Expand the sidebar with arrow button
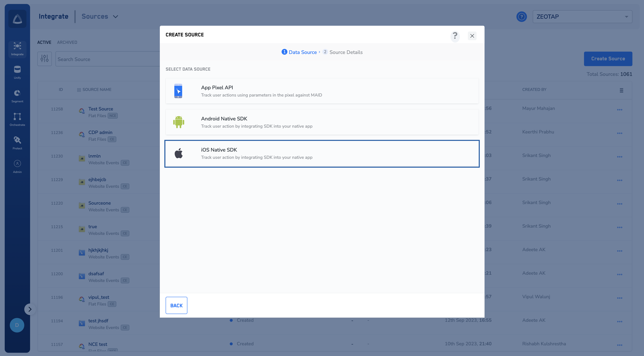Image resolution: width=644 pixels, height=356 pixels. [x=30, y=309]
